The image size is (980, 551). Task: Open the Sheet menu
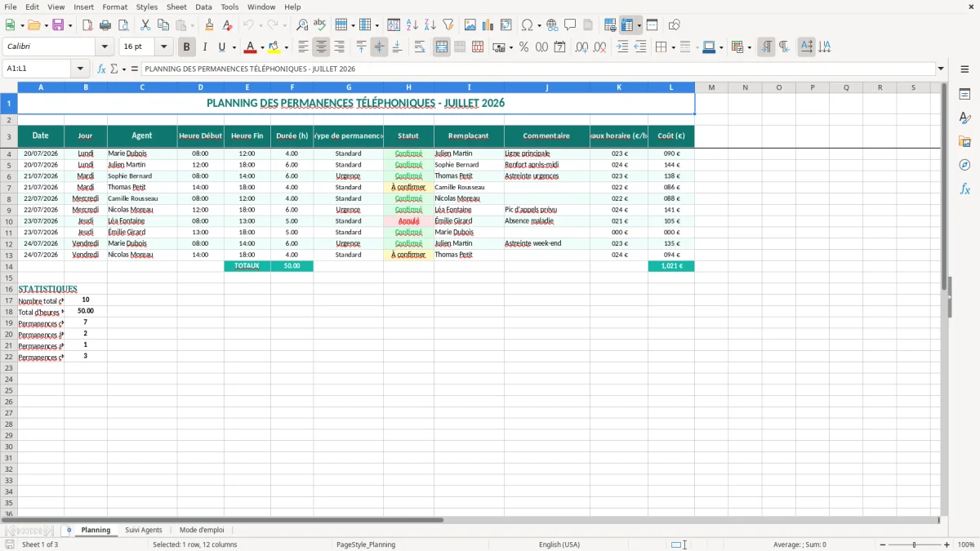(176, 7)
